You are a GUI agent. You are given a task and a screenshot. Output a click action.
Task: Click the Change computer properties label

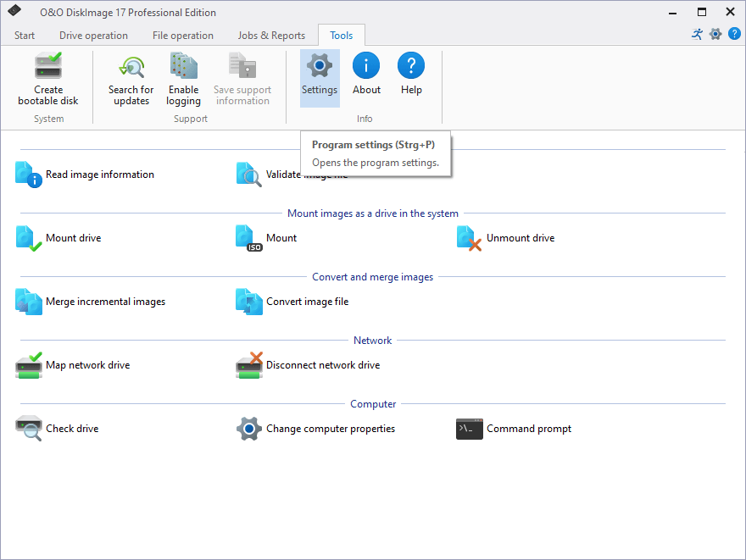point(331,429)
